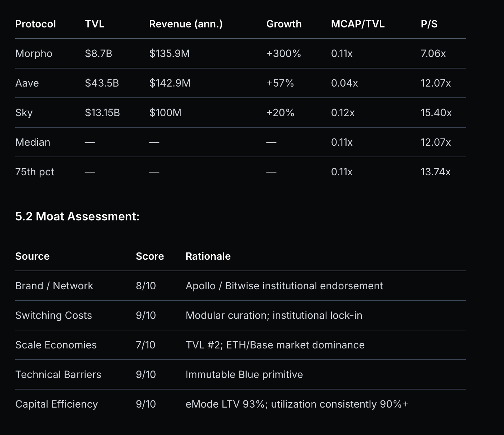Click the Protocol column header

[35, 24]
